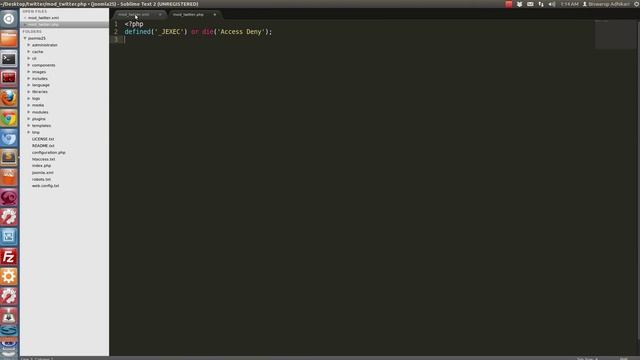Launch Google Chrome from the dock
This screenshot has width=640, height=360.
pos(9,118)
